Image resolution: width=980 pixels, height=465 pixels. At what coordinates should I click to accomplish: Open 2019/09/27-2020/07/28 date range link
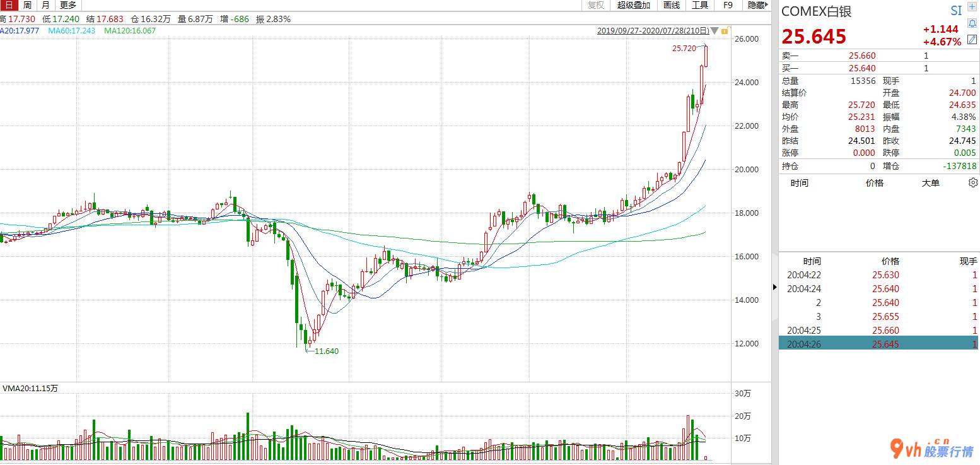tap(653, 30)
